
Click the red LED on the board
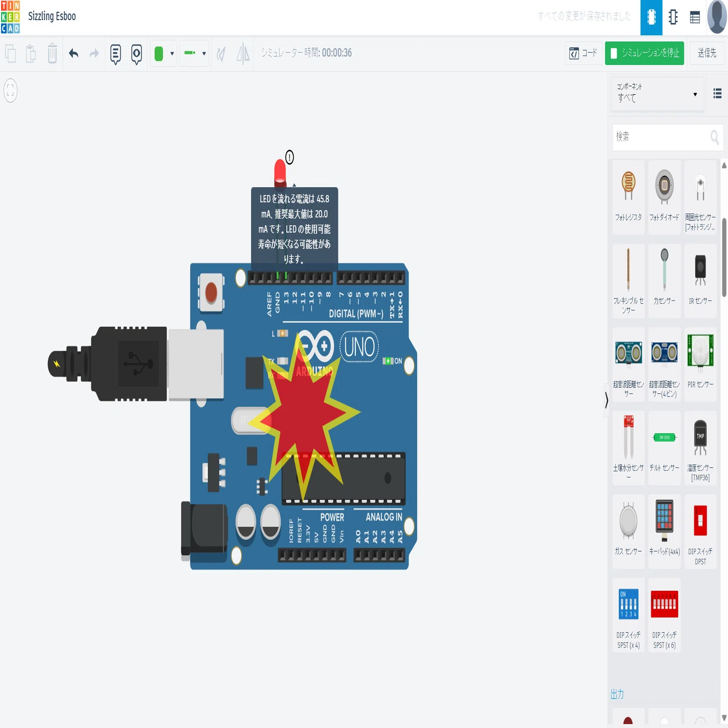[280, 173]
